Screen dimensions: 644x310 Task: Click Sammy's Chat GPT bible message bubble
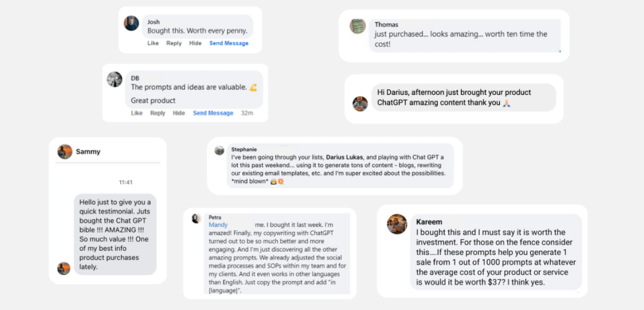(x=114, y=233)
